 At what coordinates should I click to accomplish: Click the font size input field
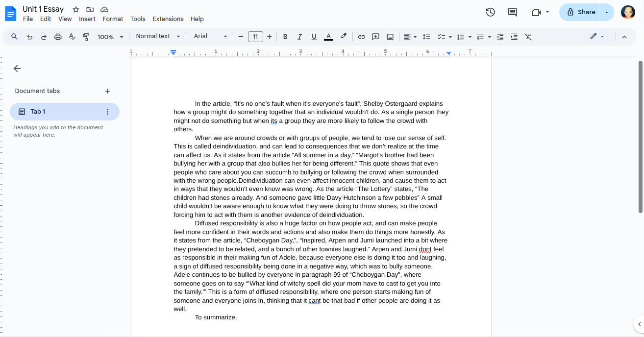click(x=255, y=37)
